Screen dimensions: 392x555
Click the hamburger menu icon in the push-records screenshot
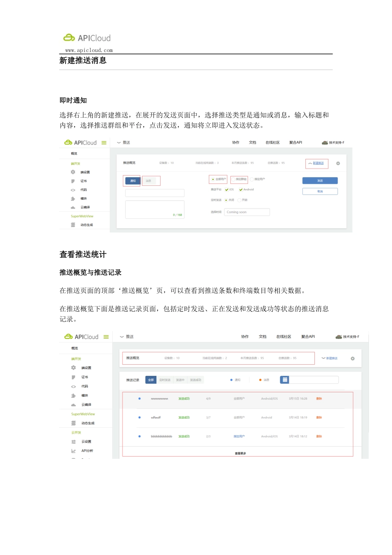pos(106,337)
